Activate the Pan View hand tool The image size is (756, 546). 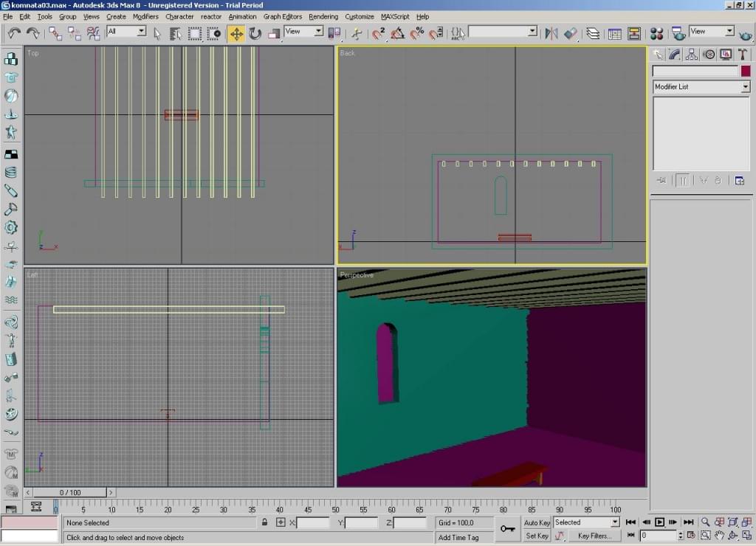[x=719, y=535]
